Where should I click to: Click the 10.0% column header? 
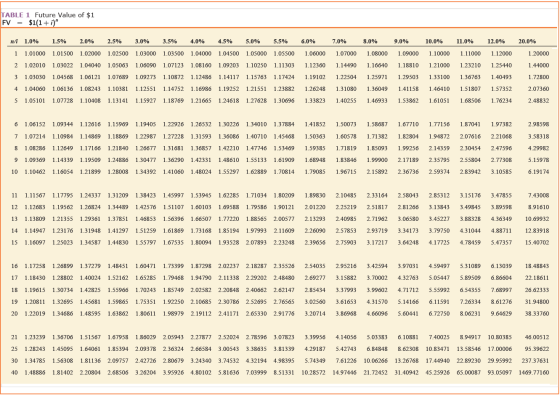[x=434, y=41]
